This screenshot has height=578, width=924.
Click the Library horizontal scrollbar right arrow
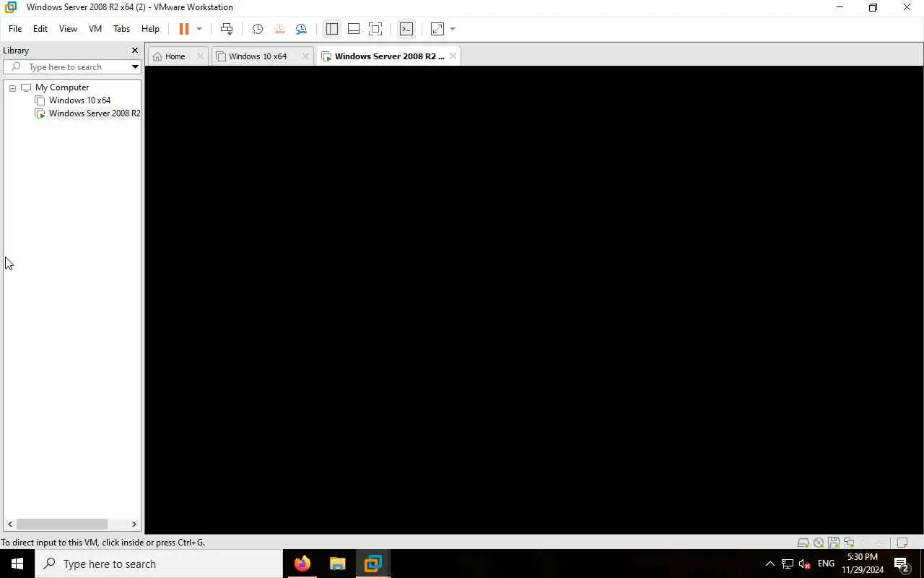click(134, 524)
